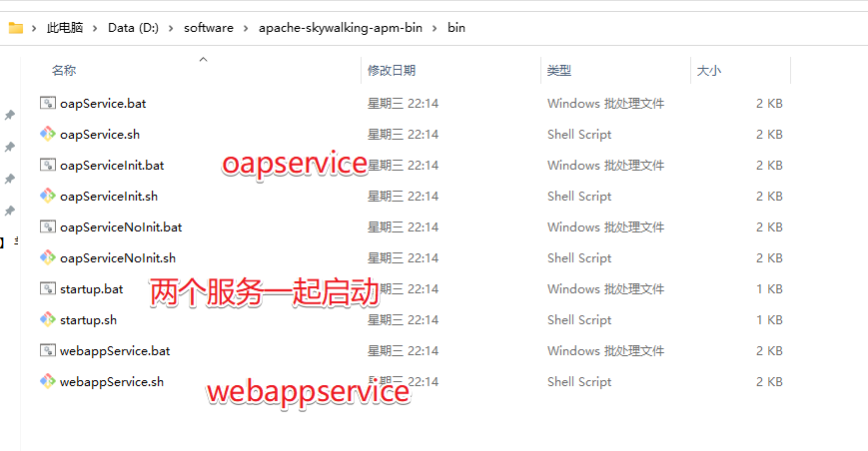The height and width of the screenshot is (451, 868).
Task: Expand the chevron before 此电脑 breadcrumb
Action: coord(34,28)
